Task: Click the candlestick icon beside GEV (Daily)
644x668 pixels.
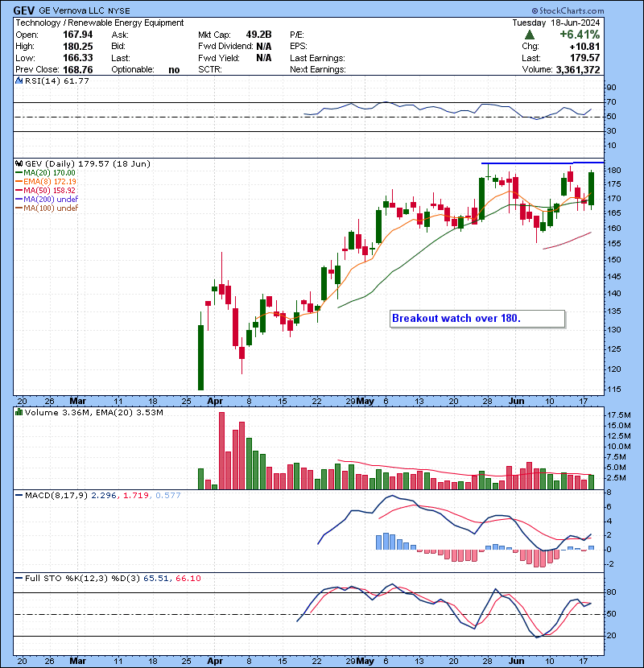Action: tap(19, 163)
